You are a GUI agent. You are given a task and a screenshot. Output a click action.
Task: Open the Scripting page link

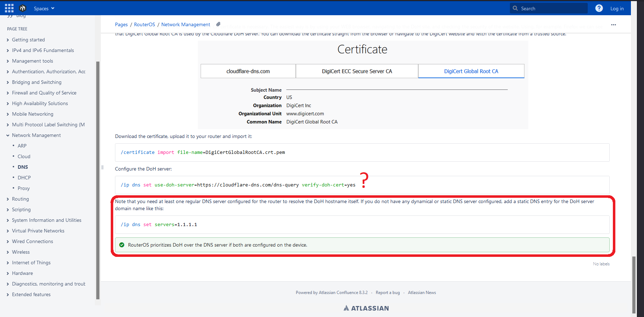(21, 209)
